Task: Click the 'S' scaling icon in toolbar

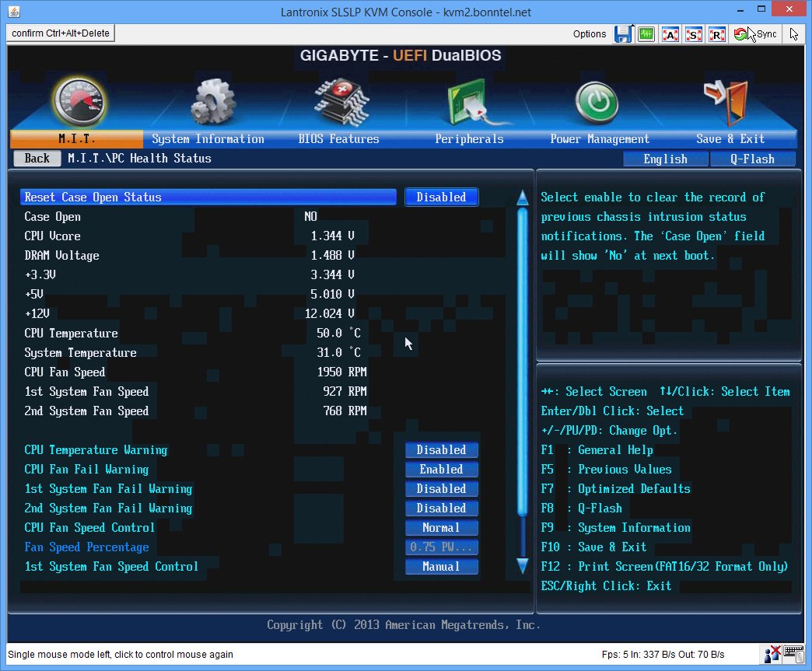Action: point(693,34)
